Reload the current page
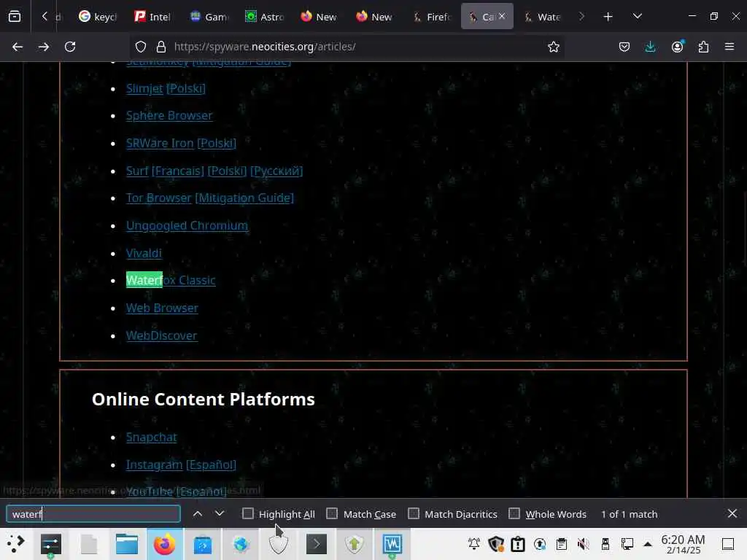 tap(70, 47)
